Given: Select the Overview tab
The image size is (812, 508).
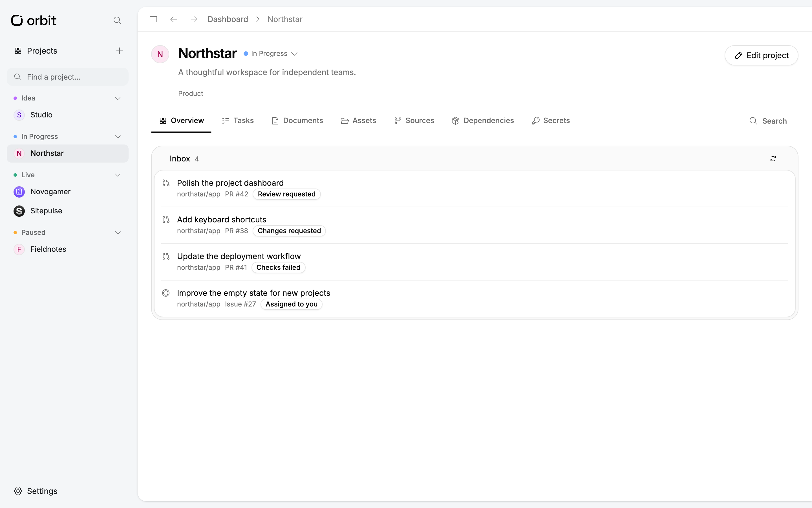Looking at the screenshot, I should [181, 121].
